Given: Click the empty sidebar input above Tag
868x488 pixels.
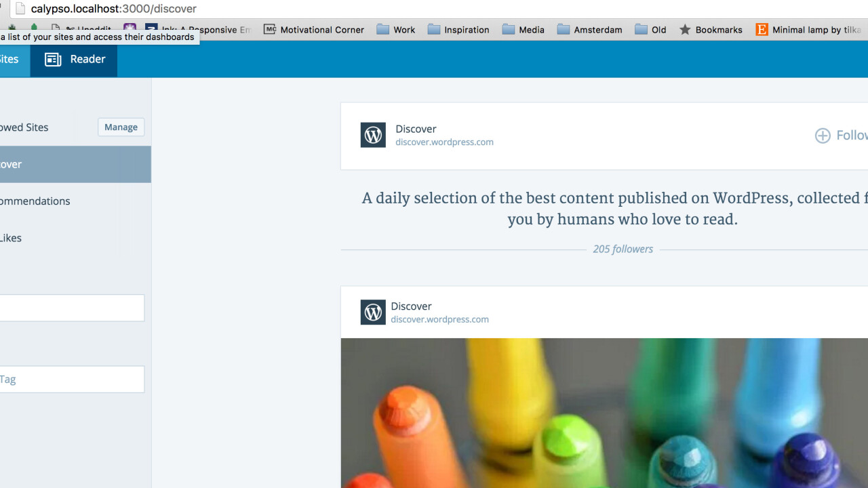Looking at the screenshot, I should 71,308.
